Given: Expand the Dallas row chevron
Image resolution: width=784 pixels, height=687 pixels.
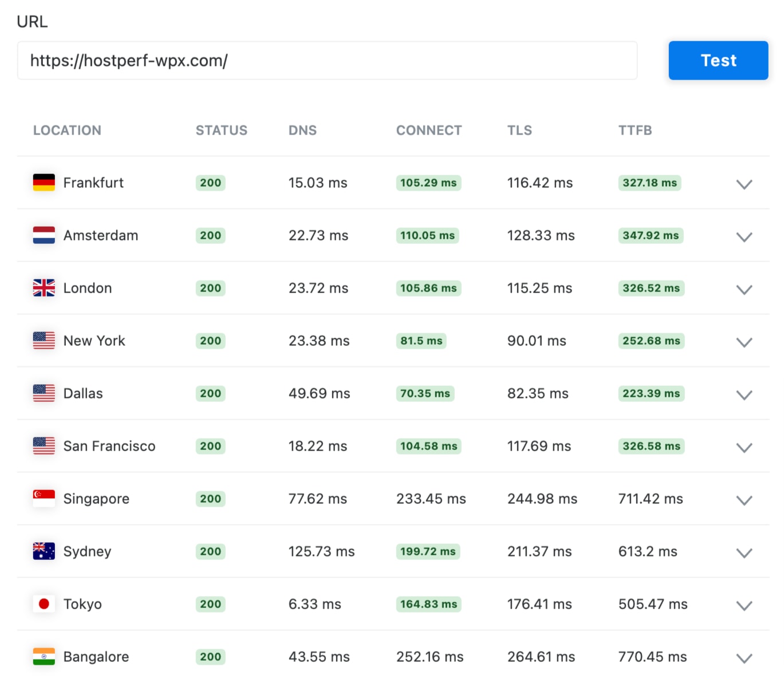Looking at the screenshot, I should (x=744, y=395).
